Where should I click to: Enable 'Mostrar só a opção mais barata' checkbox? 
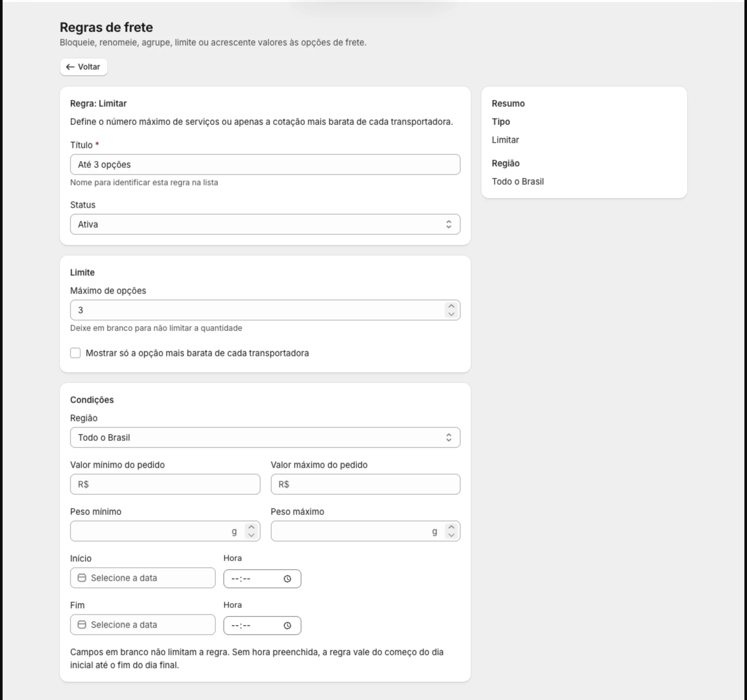click(75, 353)
